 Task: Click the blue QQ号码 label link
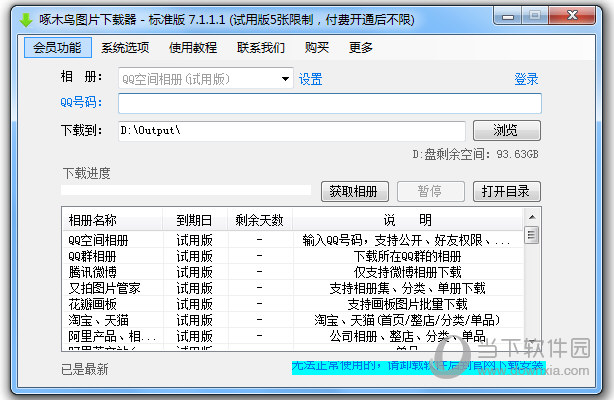81,102
